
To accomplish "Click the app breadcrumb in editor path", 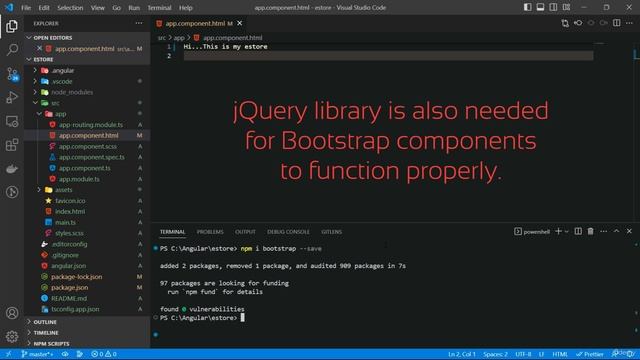I will (179, 38).
